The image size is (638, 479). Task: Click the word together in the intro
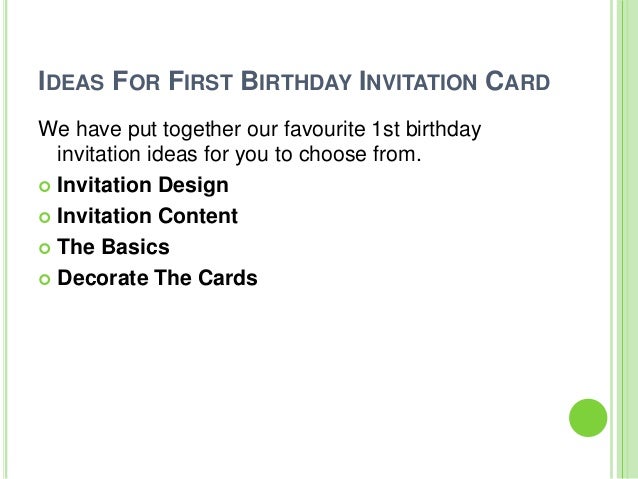pos(202,130)
